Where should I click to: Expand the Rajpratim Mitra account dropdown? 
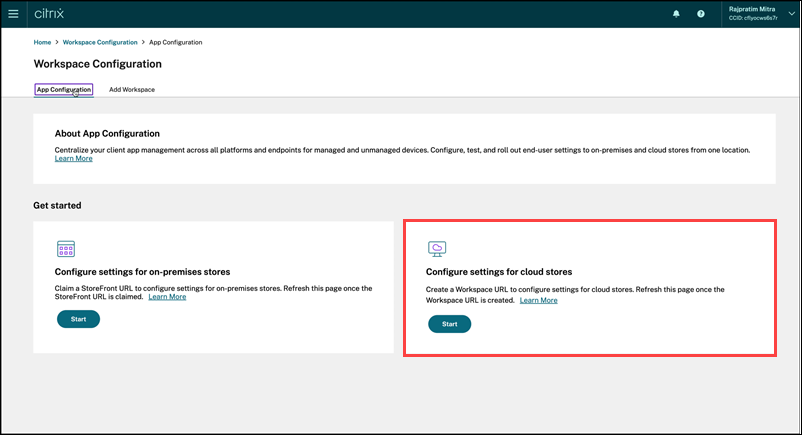[791, 14]
